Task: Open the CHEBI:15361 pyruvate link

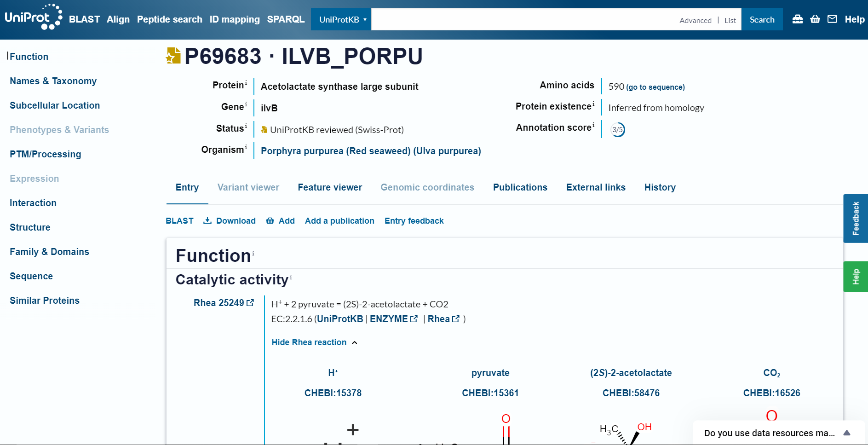Action: coord(490,393)
